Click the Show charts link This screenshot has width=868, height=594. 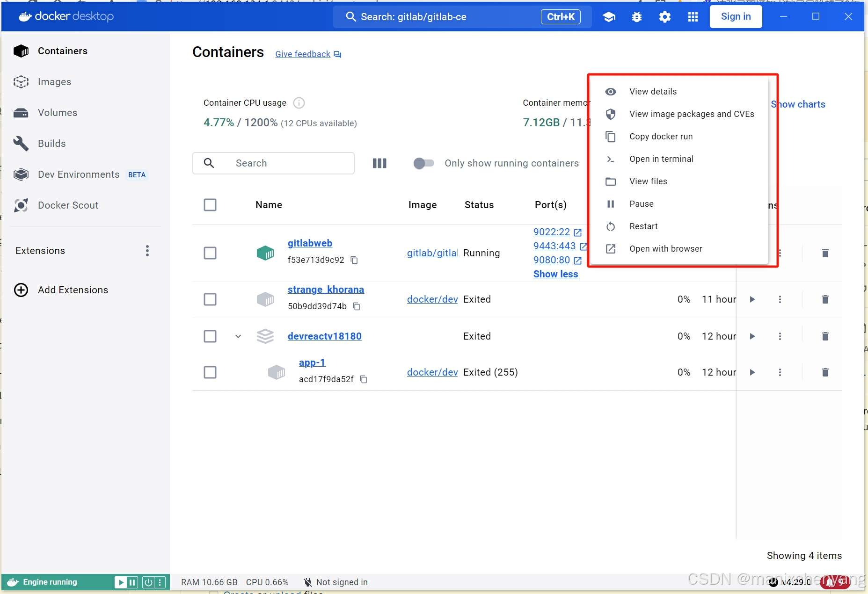point(798,104)
